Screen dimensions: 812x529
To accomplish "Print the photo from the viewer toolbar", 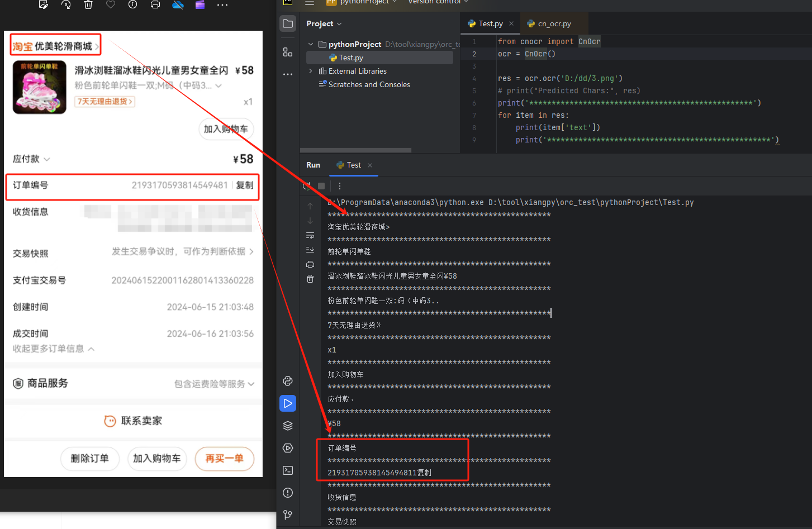I will point(155,4).
